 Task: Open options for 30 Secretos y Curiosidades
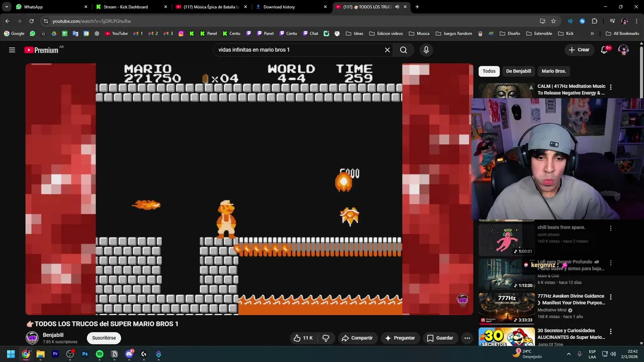pos(611,332)
